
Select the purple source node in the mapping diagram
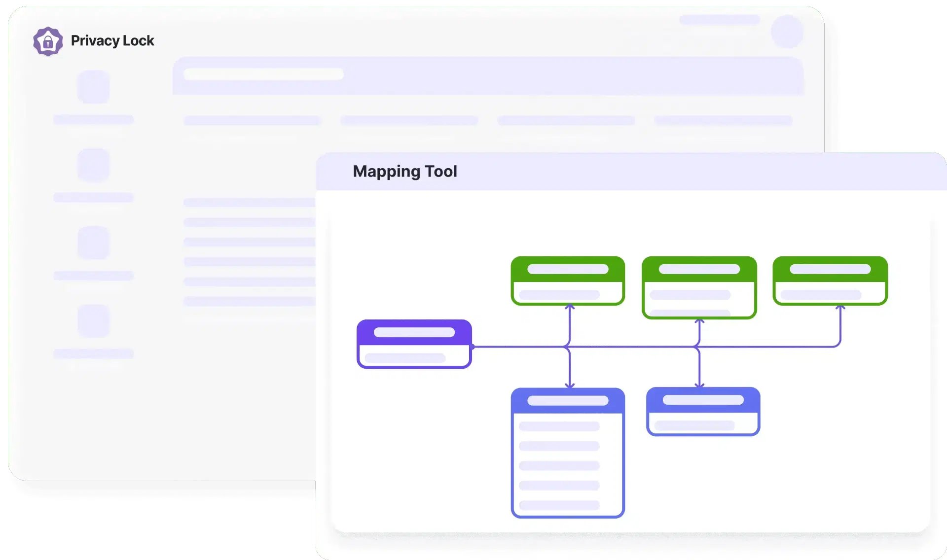coord(414,344)
